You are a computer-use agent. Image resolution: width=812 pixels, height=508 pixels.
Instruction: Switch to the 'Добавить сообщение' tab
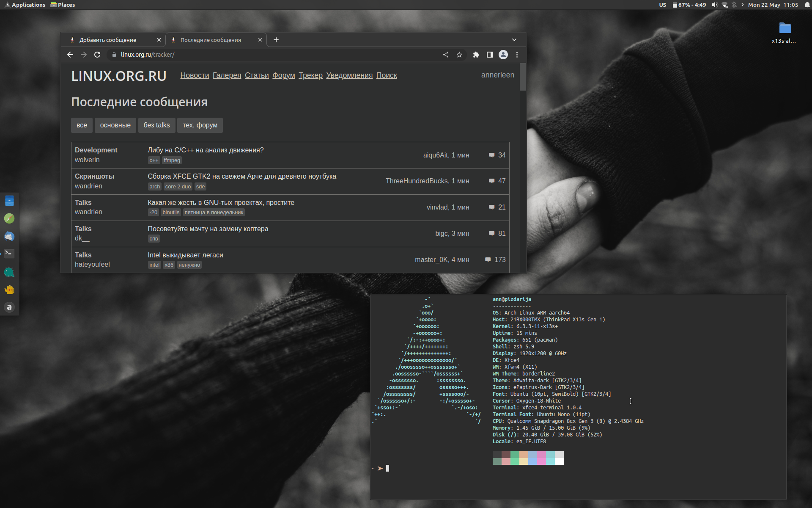113,40
